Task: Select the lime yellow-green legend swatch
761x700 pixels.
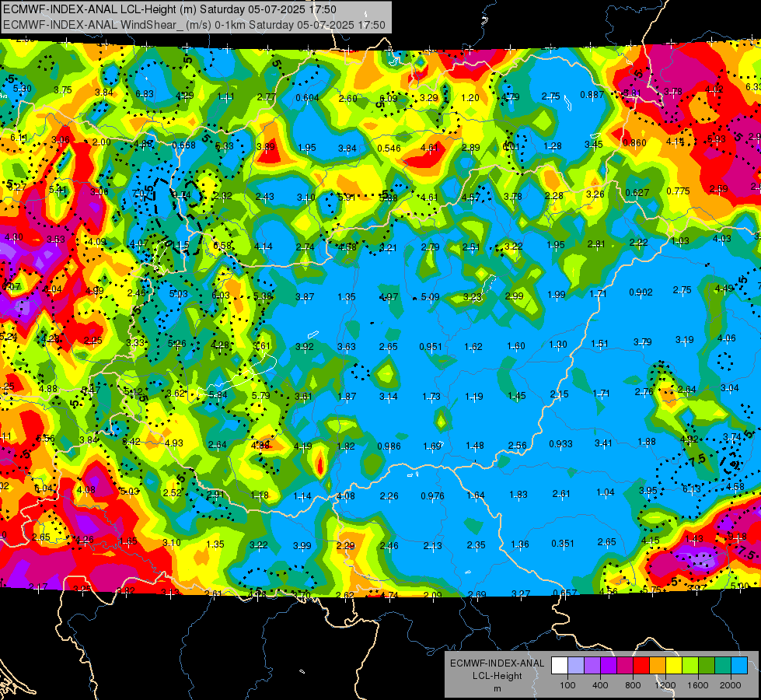Action: click(x=690, y=666)
